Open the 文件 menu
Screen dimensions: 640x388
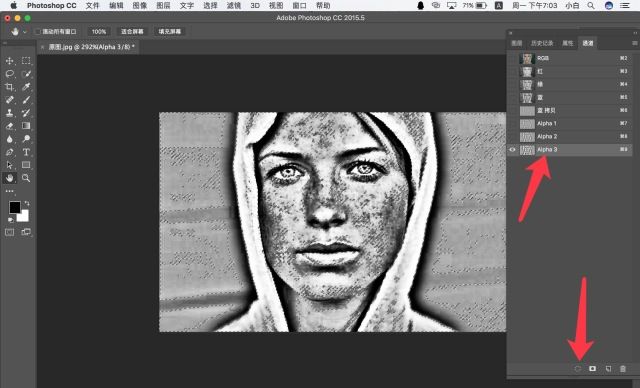[x=93, y=6]
